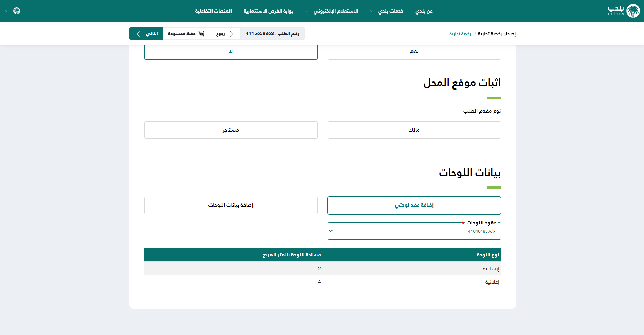Image resolution: width=644 pixels, height=335 pixels.
Task: Select the نعم option
Action: [414, 52]
